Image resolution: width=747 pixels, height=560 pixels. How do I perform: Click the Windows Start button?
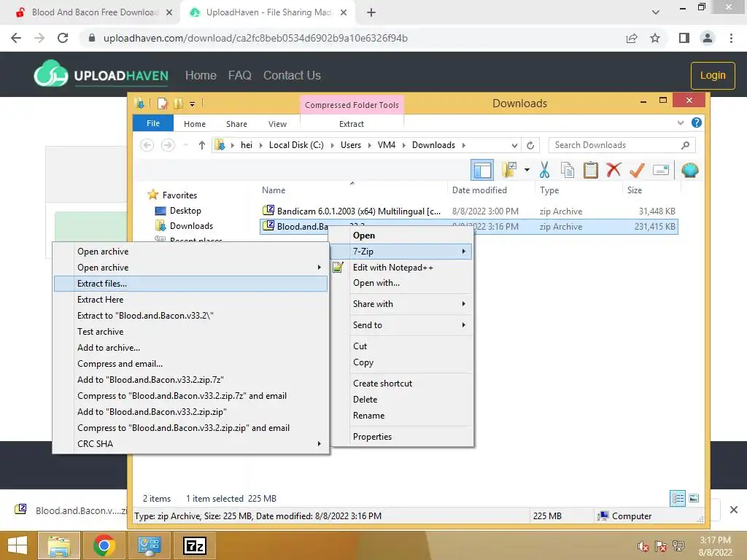pos(18,545)
